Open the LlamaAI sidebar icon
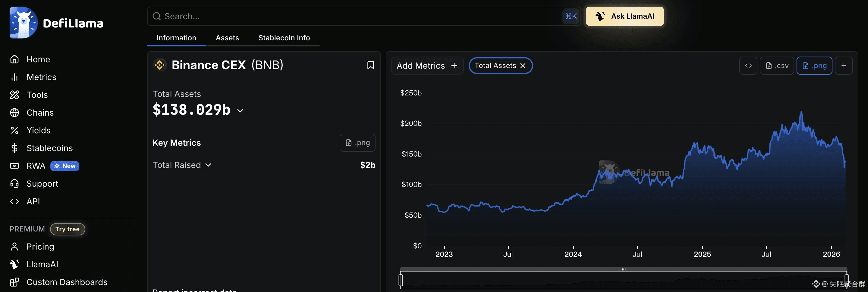Image resolution: width=868 pixels, height=292 pixels. click(14, 264)
